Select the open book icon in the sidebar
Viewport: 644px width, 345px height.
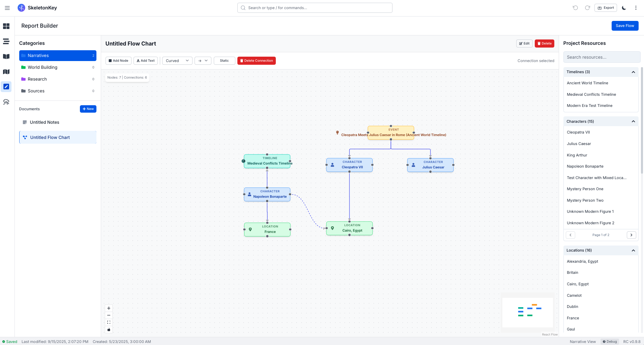point(6,56)
